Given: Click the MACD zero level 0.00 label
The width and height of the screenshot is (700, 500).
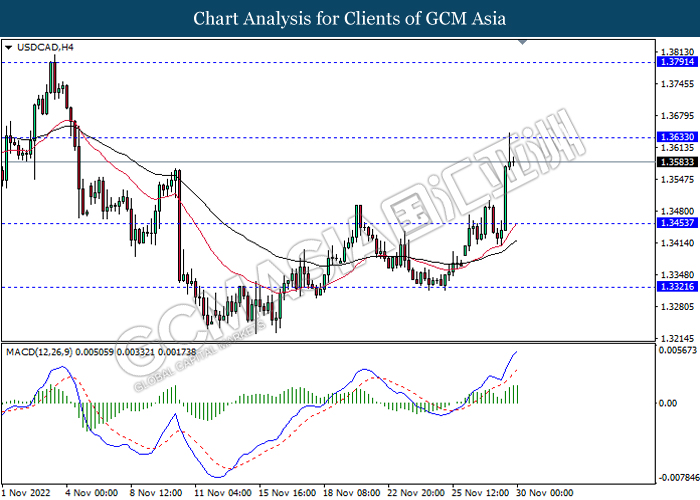Looking at the screenshot, I should [668, 404].
